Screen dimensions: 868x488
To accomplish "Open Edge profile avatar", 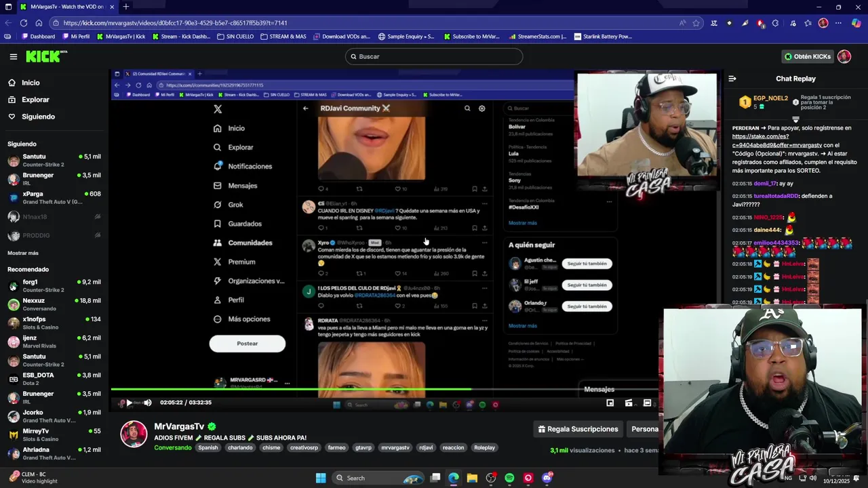I will (823, 23).
